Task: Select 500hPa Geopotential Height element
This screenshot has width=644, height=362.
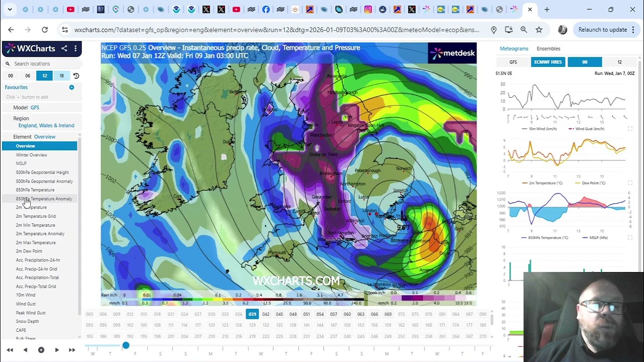Action: tap(42, 172)
